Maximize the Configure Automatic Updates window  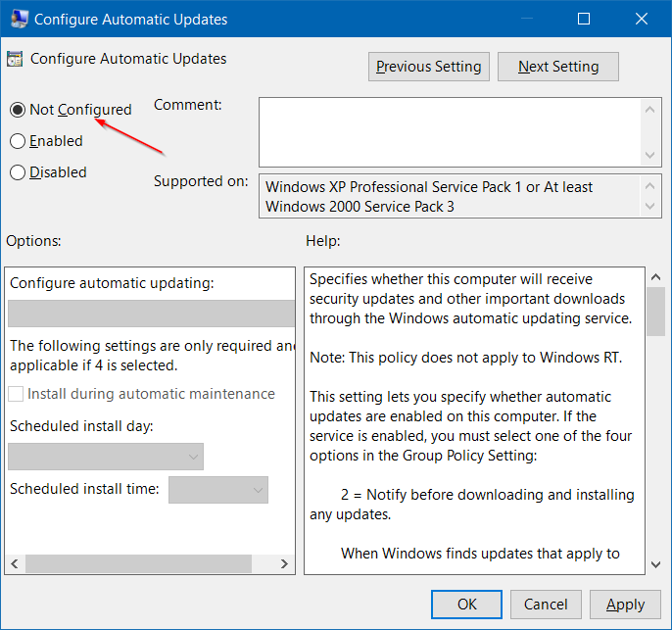(x=584, y=19)
